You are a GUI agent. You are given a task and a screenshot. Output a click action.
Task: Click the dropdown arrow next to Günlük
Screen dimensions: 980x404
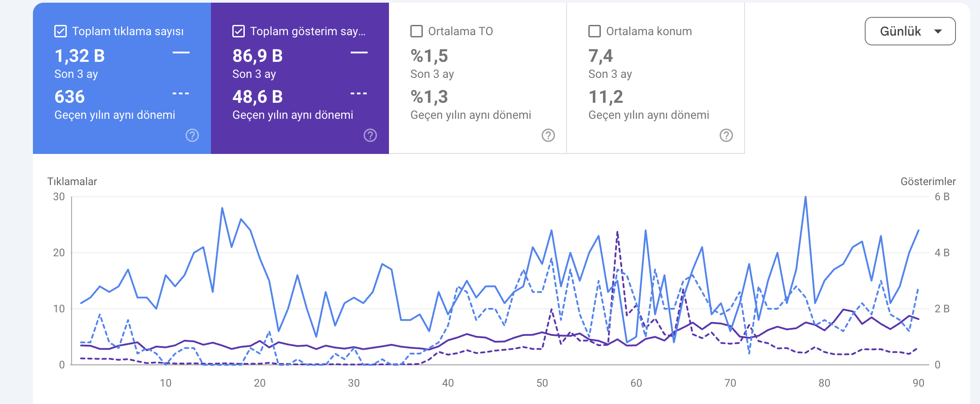pos(939,31)
